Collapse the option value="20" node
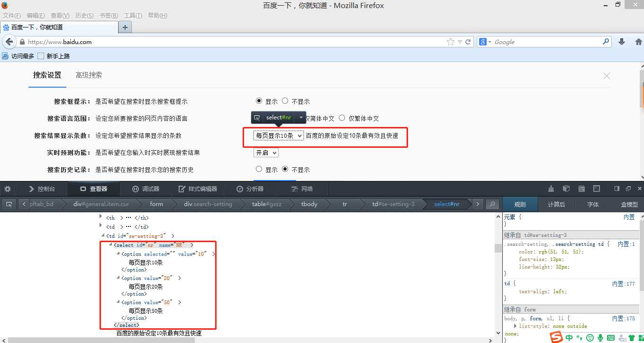Screen dimensions: 644x343 [118, 278]
